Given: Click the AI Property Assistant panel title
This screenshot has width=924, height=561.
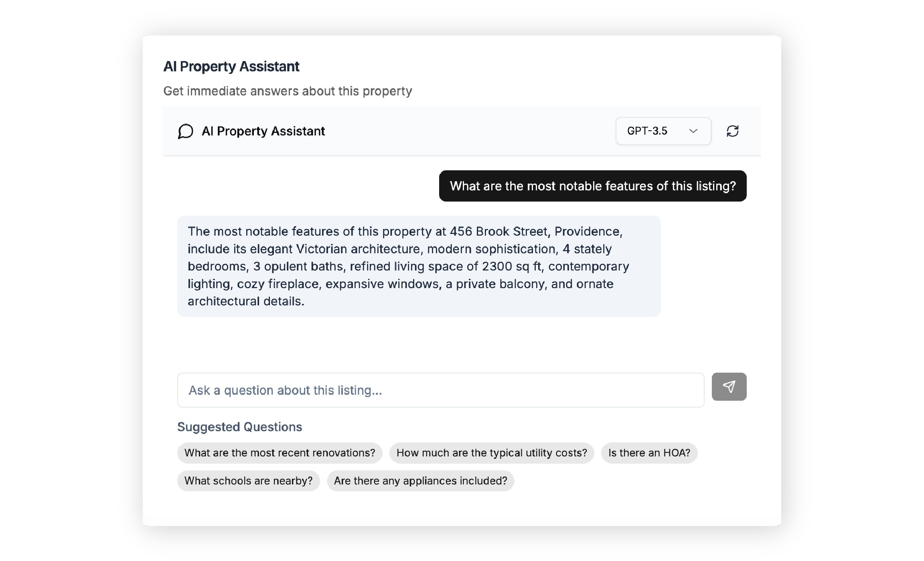Looking at the screenshot, I should click(263, 131).
